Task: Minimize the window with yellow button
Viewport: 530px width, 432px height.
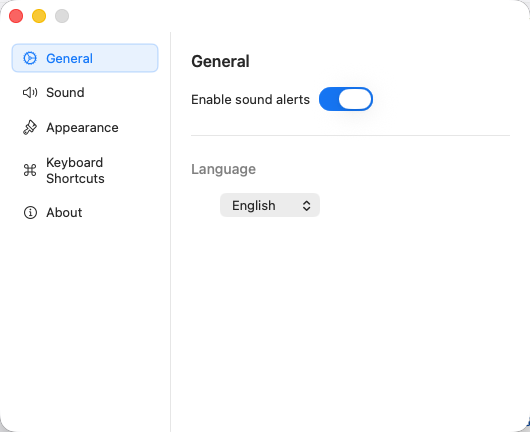Action: pos(39,16)
